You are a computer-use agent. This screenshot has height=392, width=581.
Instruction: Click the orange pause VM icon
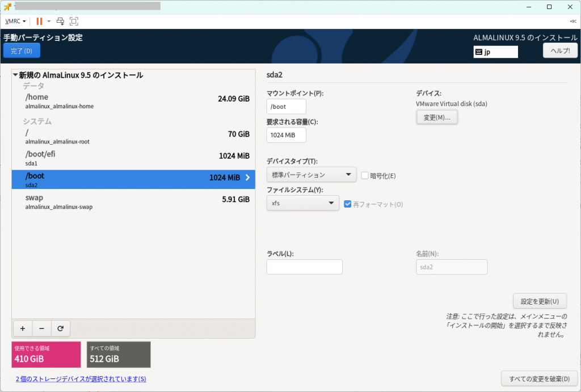pyautogui.click(x=39, y=21)
